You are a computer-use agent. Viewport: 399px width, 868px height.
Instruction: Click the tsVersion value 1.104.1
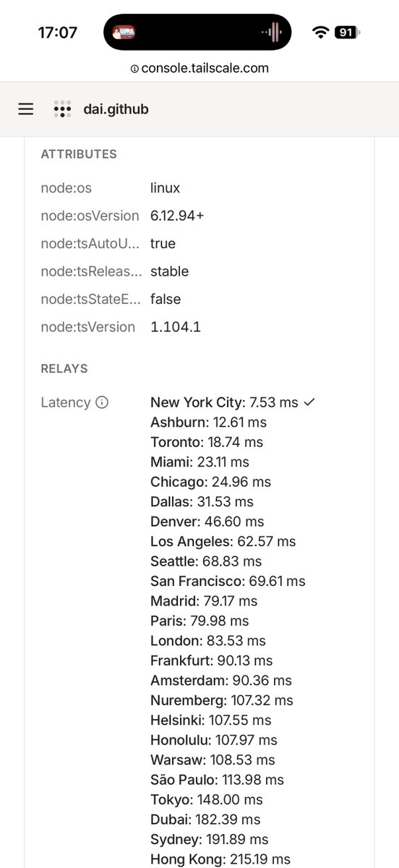click(x=176, y=327)
